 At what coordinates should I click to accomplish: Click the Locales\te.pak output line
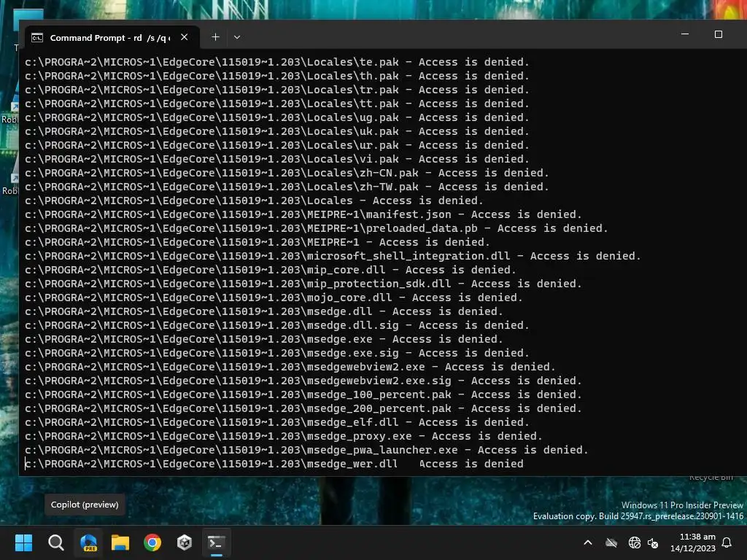click(277, 62)
